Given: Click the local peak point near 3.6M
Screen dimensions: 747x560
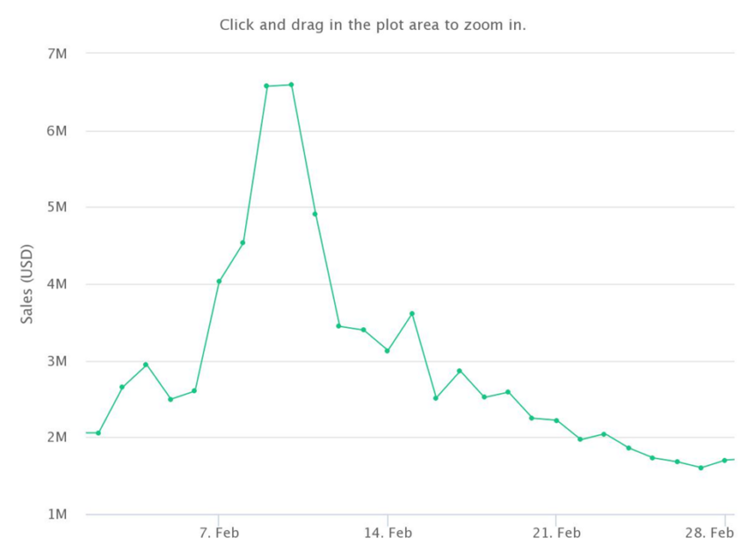Looking at the screenshot, I should coord(412,314).
